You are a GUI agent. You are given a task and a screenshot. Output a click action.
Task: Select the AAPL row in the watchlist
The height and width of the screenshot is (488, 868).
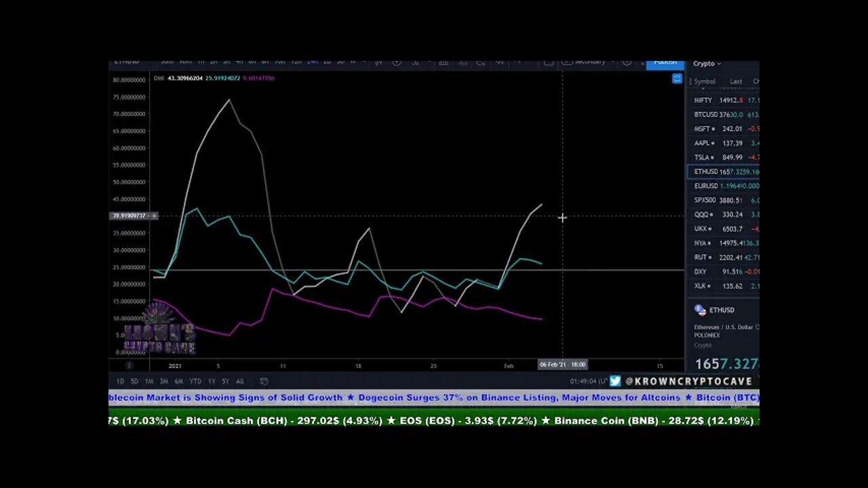pyautogui.click(x=723, y=143)
